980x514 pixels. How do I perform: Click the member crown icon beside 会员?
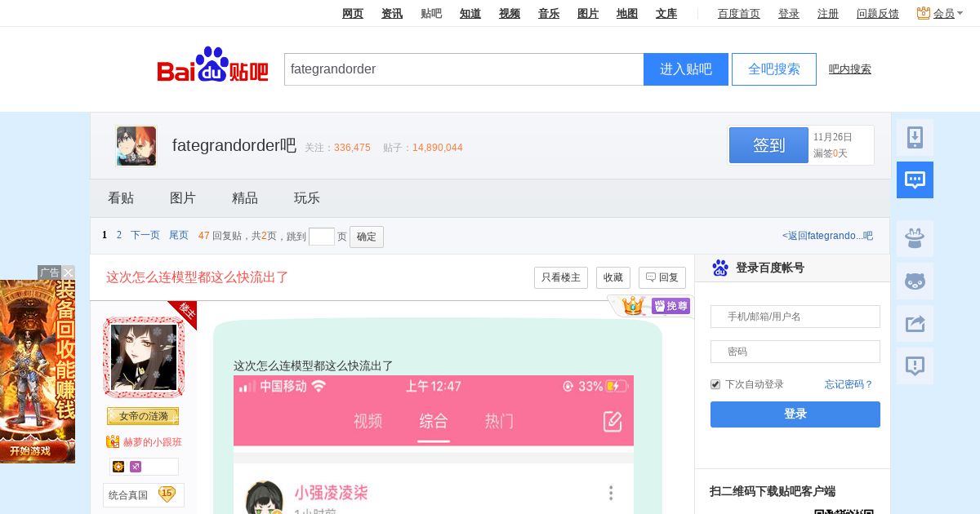point(924,13)
